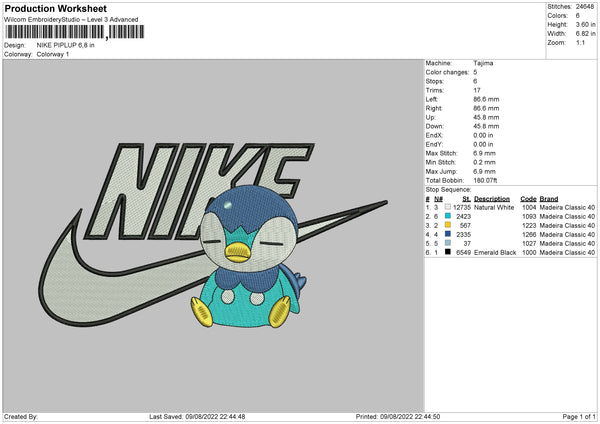Click 'Emerald Black' description in stop sequence

[495, 253]
